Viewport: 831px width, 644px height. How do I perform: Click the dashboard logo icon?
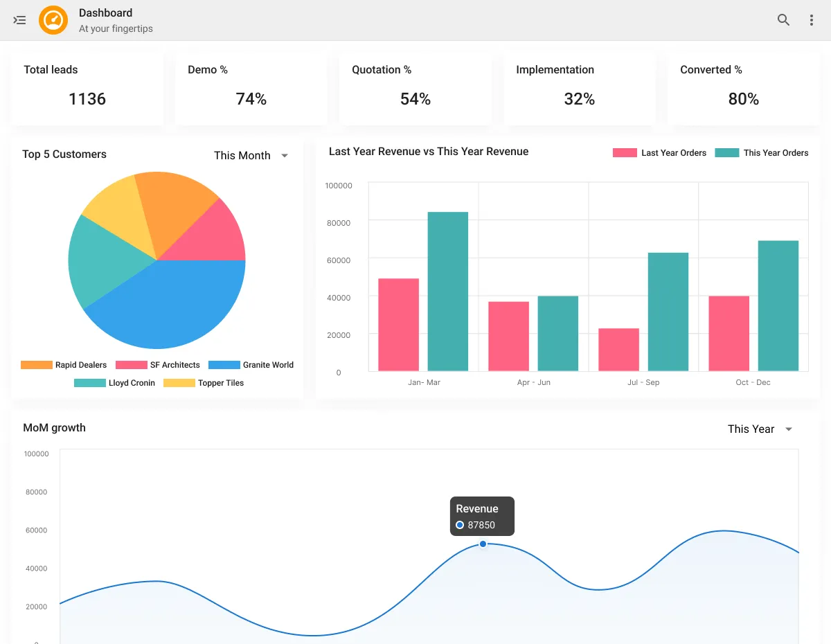(x=53, y=20)
